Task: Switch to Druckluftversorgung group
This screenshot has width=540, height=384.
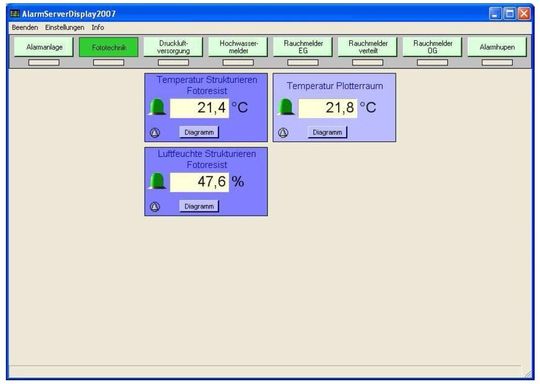Action: (173, 47)
